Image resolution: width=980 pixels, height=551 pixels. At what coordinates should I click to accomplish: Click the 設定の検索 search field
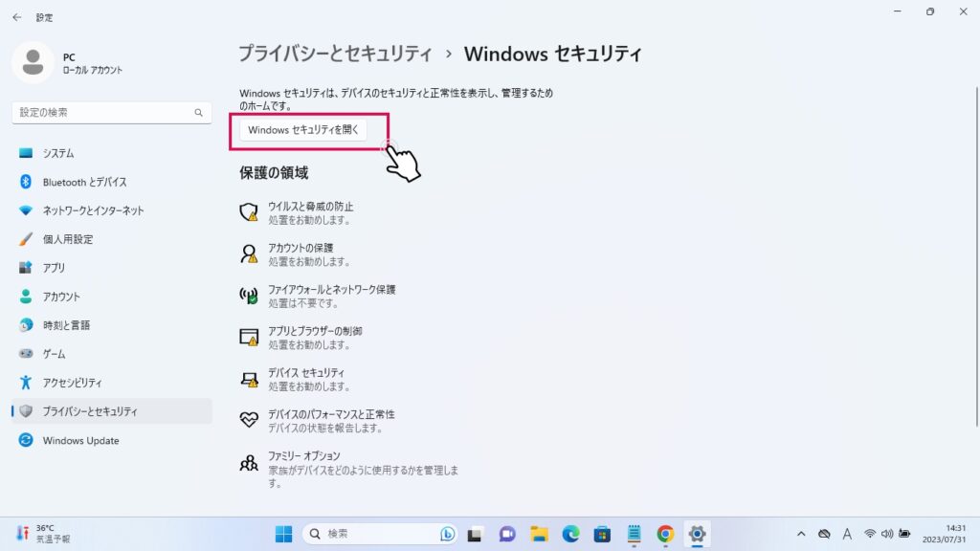[x=105, y=113]
